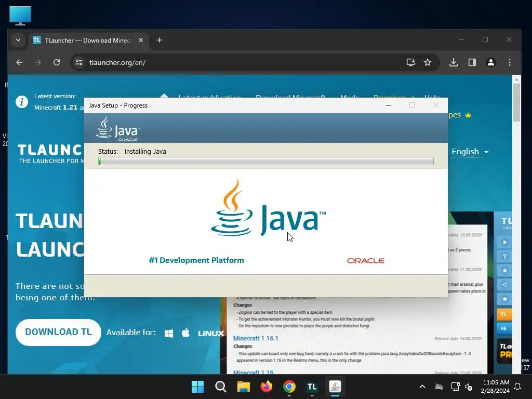The image size is (532, 399).
Task: Switch to Chrome in the taskbar
Action: 289,387
